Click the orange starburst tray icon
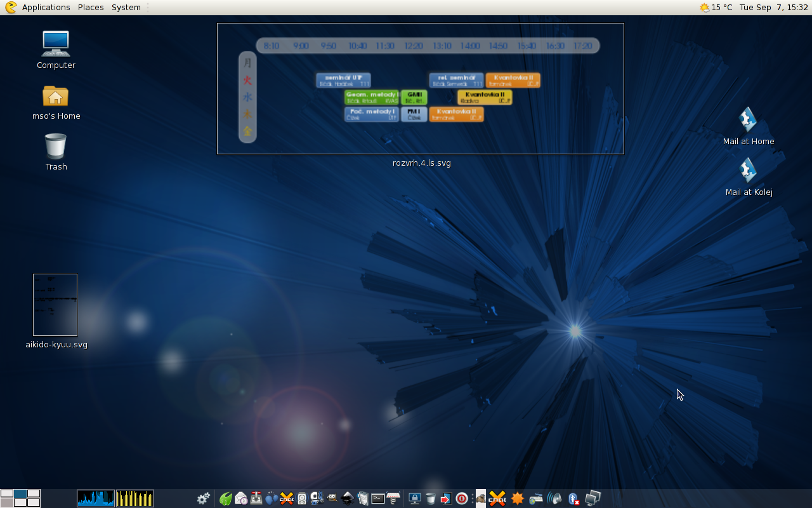812x508 pixels. click(518, 498)
